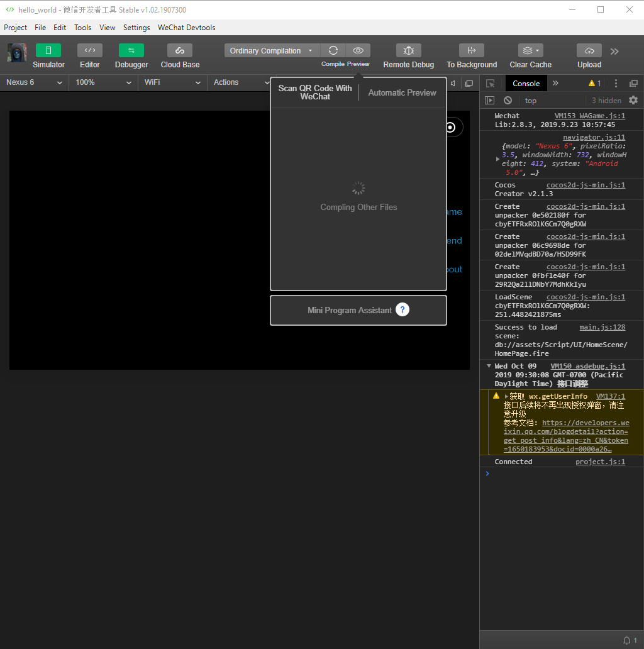Toggle the Simulator panel button
644x649 pixels.
click(48, 50)
